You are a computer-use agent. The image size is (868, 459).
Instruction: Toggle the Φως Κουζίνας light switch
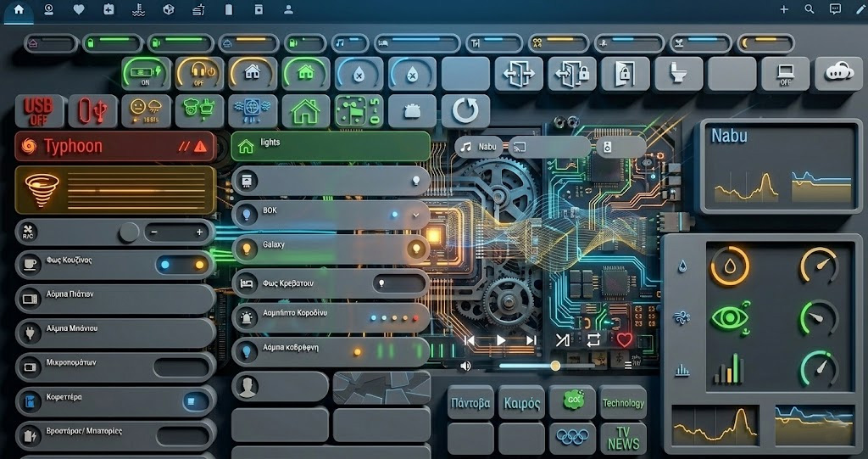coord(183,265)
